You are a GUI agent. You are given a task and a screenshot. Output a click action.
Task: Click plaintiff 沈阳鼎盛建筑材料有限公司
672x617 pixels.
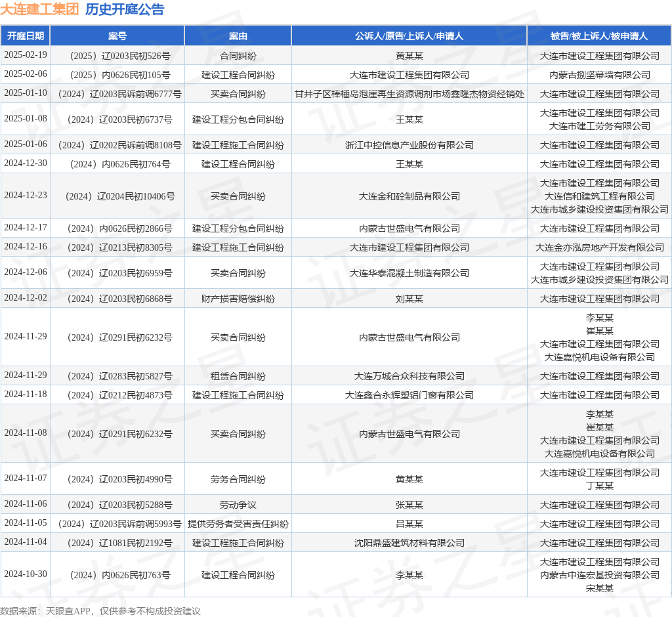coord(409,543)
